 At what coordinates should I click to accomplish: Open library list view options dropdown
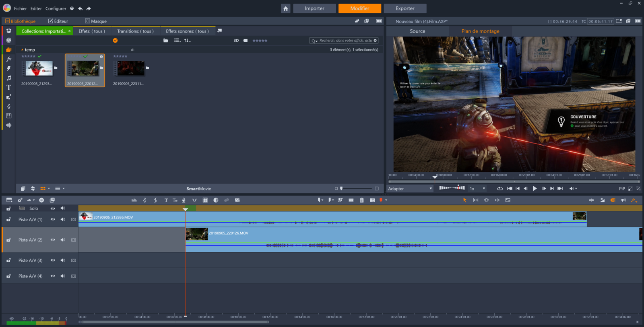[177, 40]
